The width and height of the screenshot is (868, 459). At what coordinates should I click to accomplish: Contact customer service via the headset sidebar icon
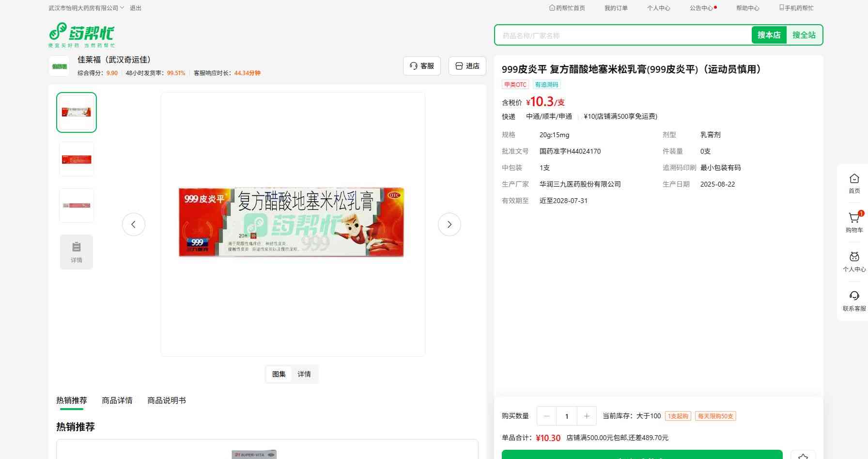tap(854, 301)
